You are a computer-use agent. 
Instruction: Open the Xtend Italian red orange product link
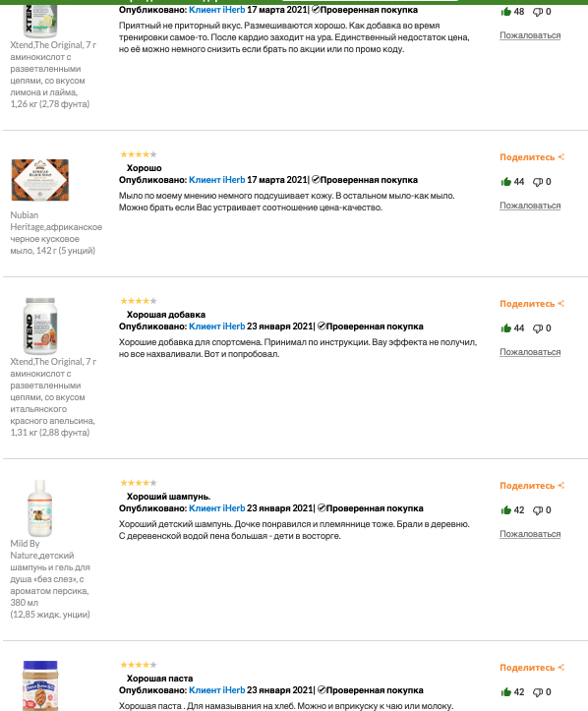click(x=53, y=396)
